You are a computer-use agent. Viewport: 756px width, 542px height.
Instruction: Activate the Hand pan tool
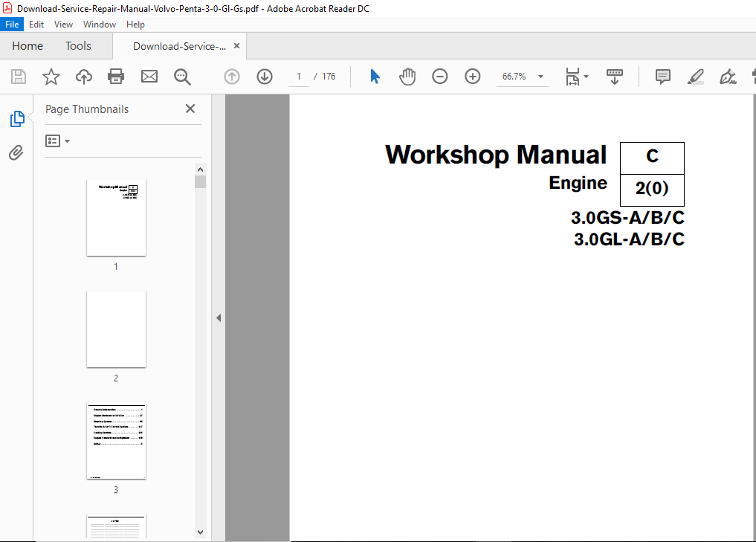click(x=407, y=77)
